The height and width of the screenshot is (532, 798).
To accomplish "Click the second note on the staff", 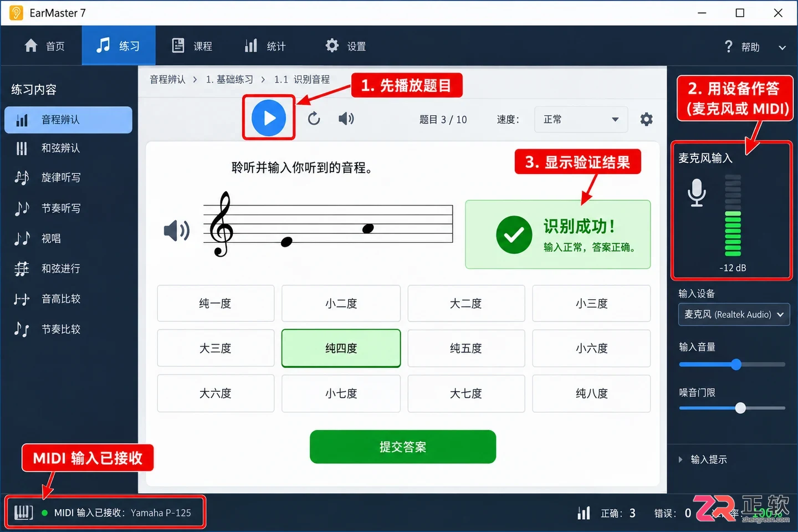I will click(x=368, y=228).
